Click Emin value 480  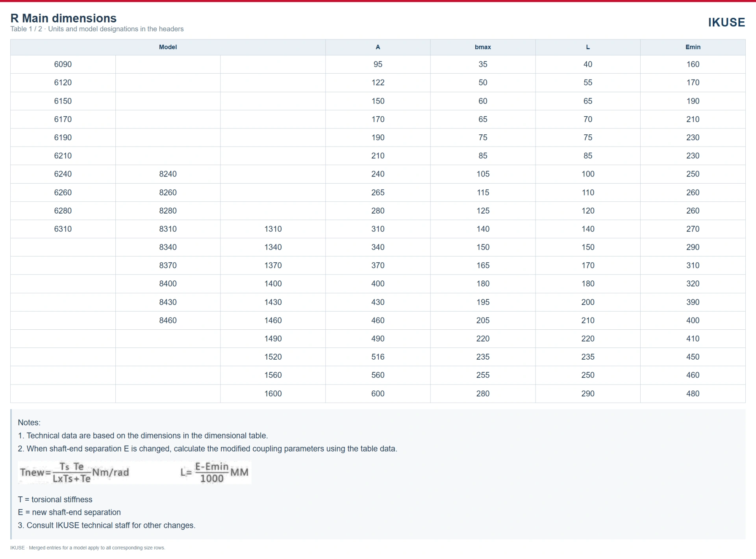[693, 394]
